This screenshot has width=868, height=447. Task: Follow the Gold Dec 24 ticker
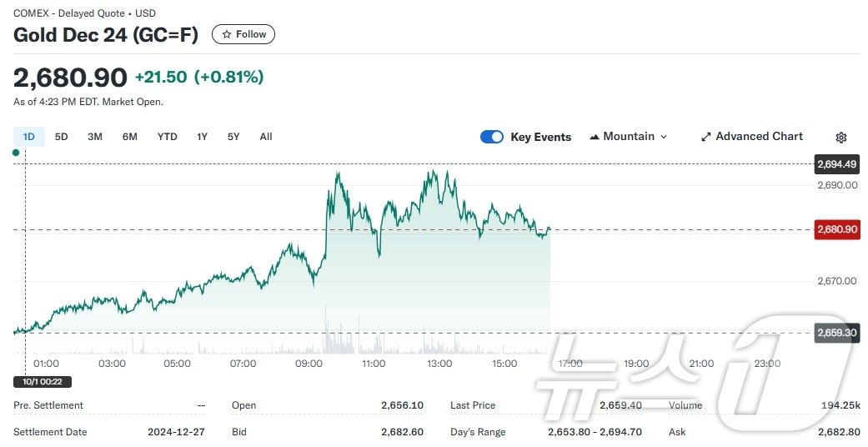point(243,34)
